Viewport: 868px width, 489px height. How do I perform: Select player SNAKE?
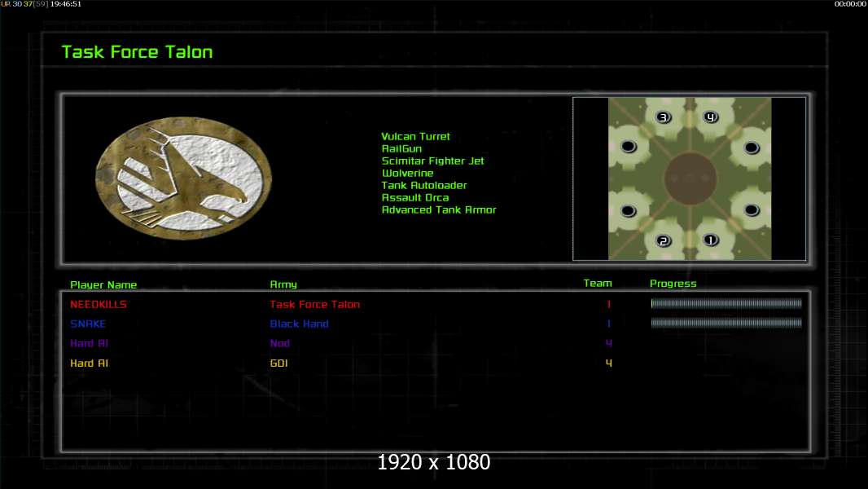87,324
